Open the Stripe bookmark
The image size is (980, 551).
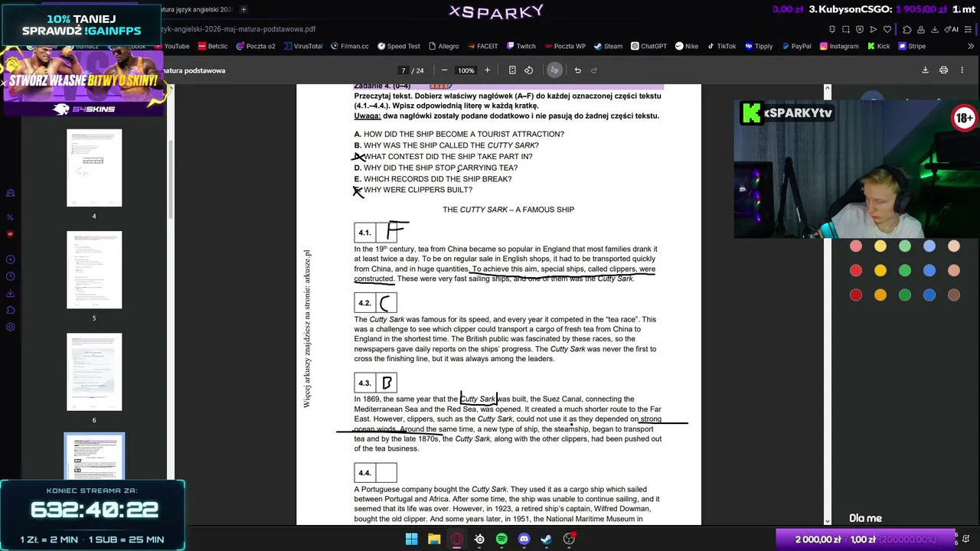point(911,46)
